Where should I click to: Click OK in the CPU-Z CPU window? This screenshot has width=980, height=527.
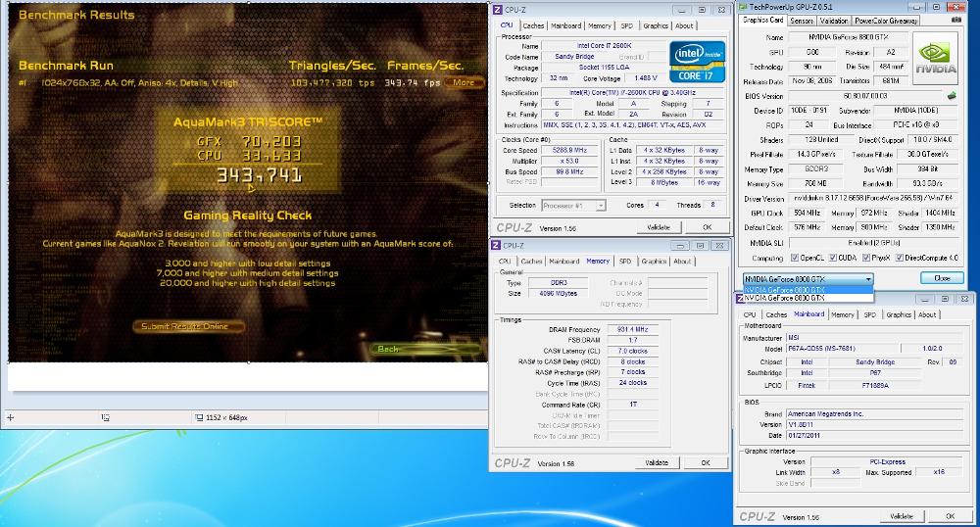pyautogui.click(x=707, y=227)
